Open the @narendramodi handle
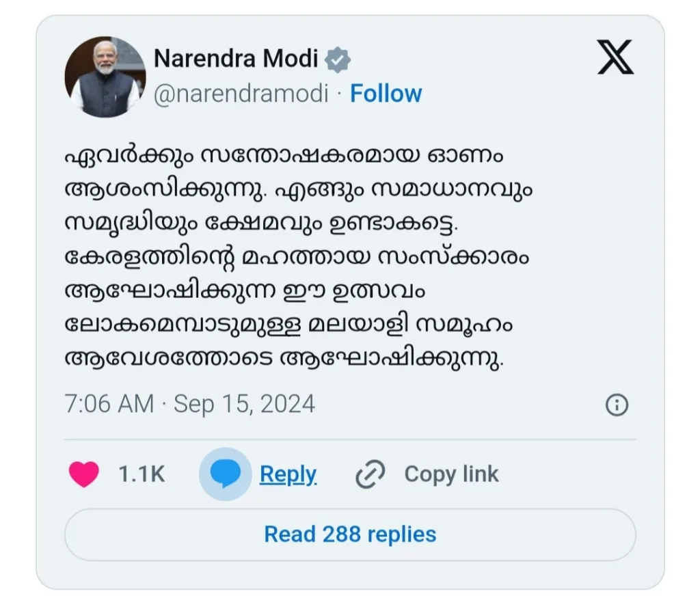This screenshot has width=700, height=598. 241,94
